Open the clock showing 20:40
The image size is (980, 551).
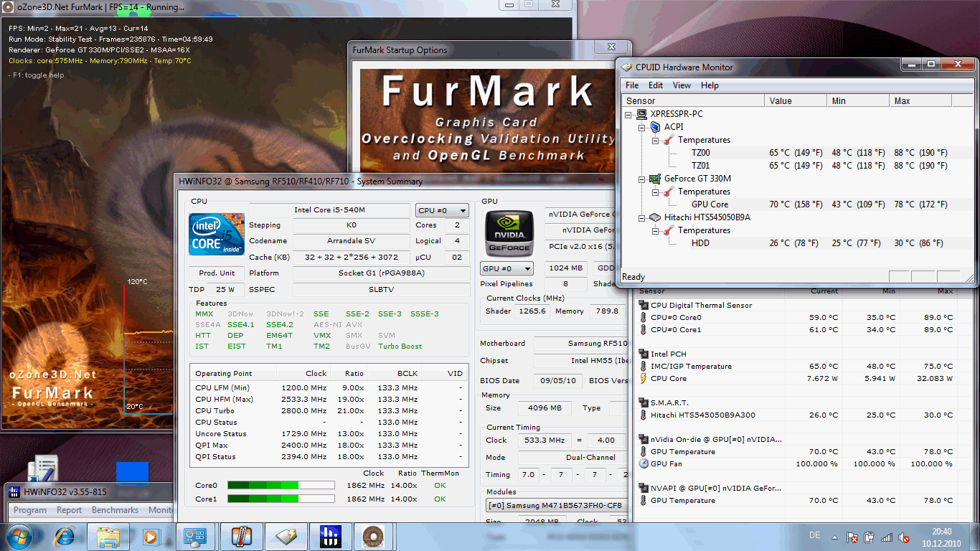coord(942,537)
